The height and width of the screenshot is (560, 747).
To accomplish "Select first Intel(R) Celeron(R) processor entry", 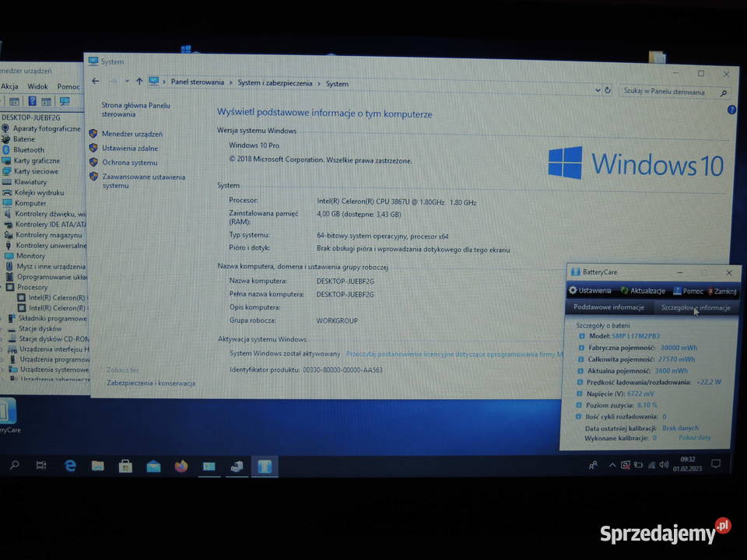I will point(57,298).
